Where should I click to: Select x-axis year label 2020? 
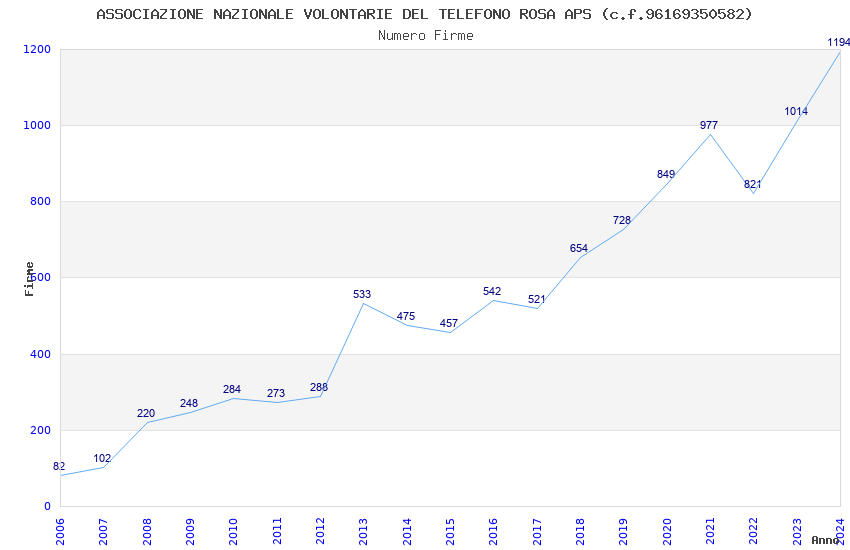(667, 531)
